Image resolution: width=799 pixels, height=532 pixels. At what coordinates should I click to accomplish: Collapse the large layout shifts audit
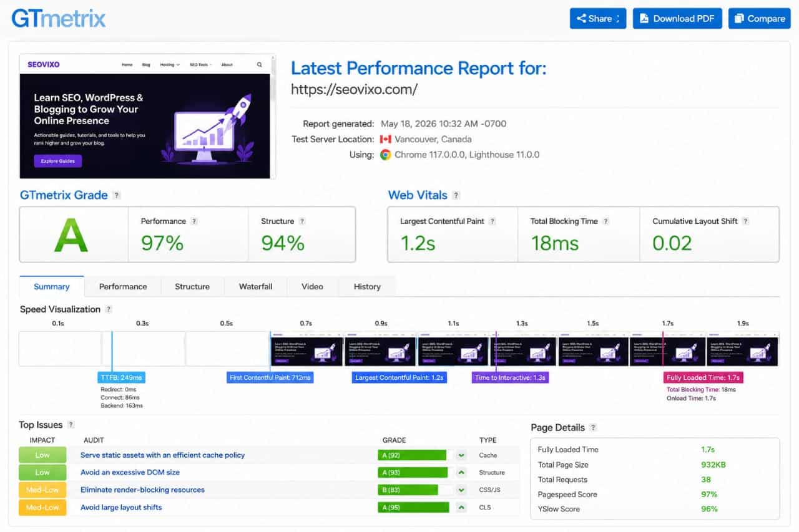461,508
